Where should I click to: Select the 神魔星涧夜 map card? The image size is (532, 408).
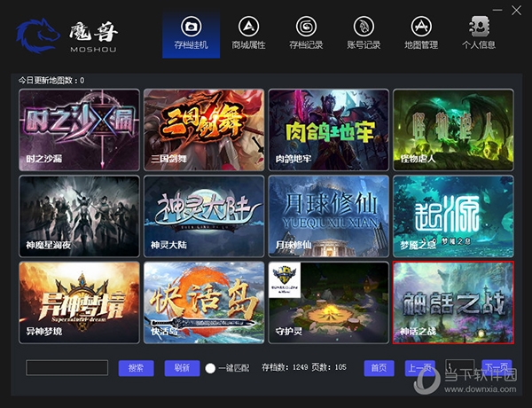[x=80, y=216]
